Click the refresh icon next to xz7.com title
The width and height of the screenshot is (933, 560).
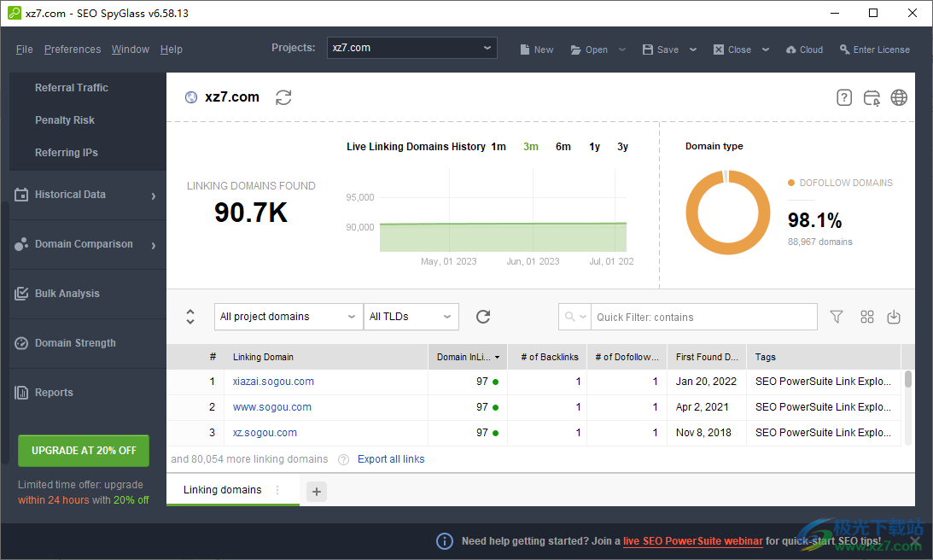coord(283,97)
